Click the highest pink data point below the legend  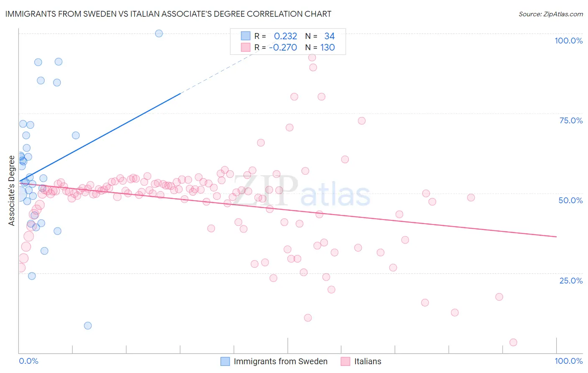(312, 58)
